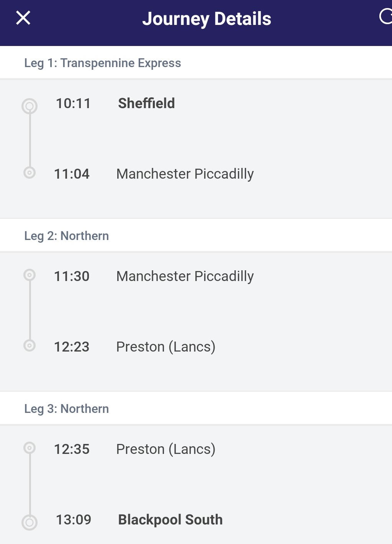Viewport: 392px width, 544px height.
Task: Tap the refresh icon in header
Action: pos(385,17)
